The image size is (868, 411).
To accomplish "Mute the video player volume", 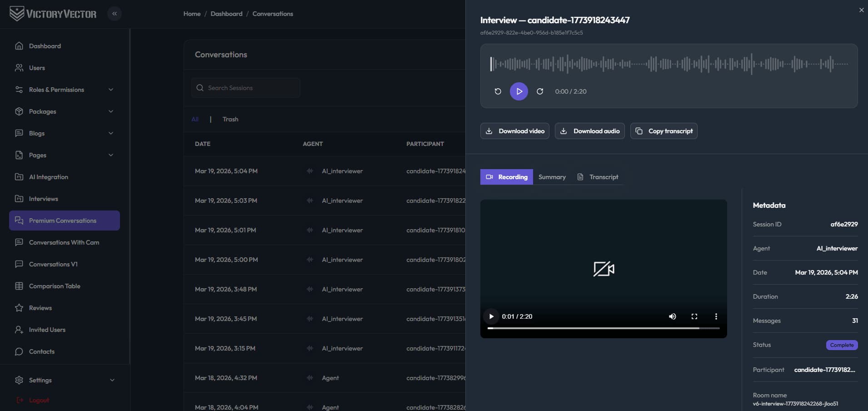I will [673, 316].
